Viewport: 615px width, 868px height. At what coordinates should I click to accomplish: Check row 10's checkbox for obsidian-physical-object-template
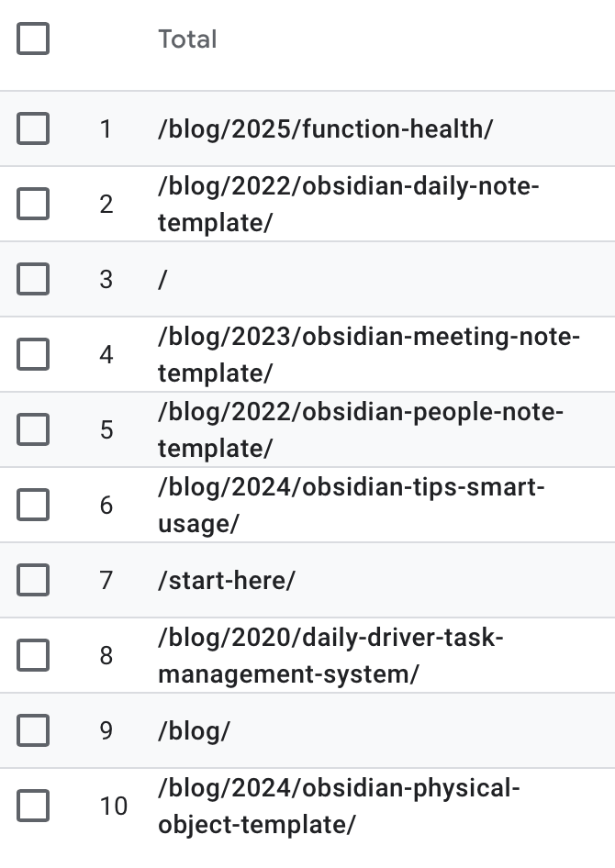[33, 806]
